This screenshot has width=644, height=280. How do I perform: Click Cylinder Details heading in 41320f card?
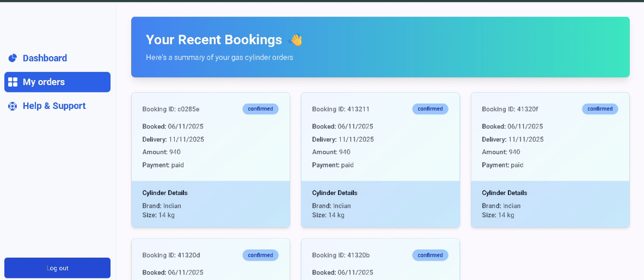click(504, 193)
